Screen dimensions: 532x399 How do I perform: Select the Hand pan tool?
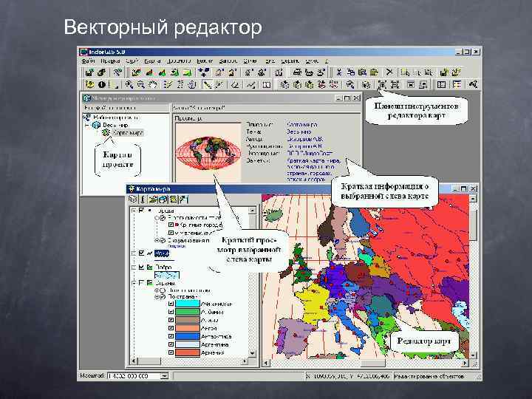[x=153, y=84]
